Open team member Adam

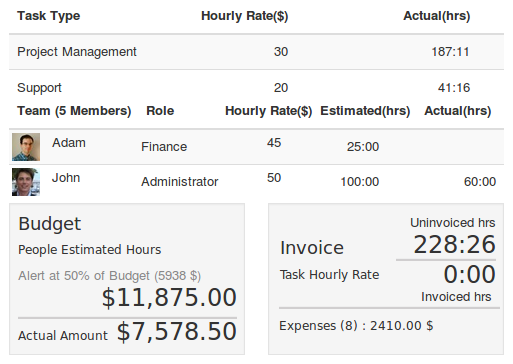pos(69,143)
